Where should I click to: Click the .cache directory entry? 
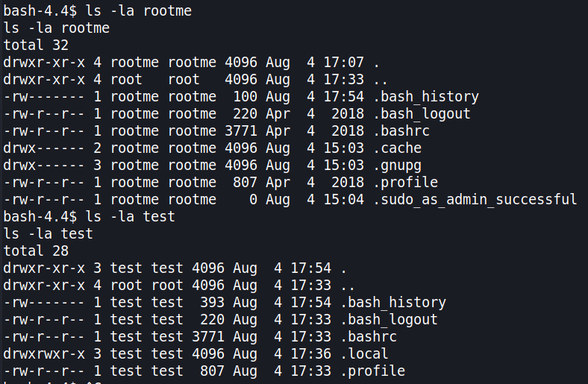396,148
